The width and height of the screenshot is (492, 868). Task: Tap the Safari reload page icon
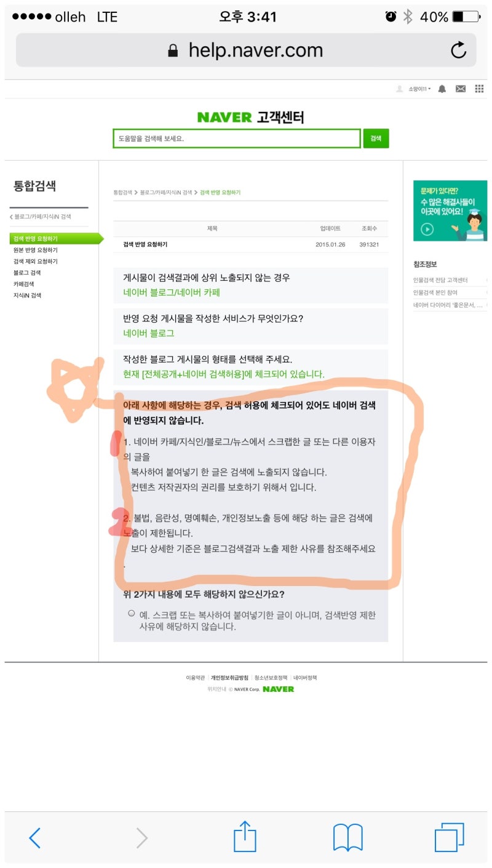[x=458, y=50]
